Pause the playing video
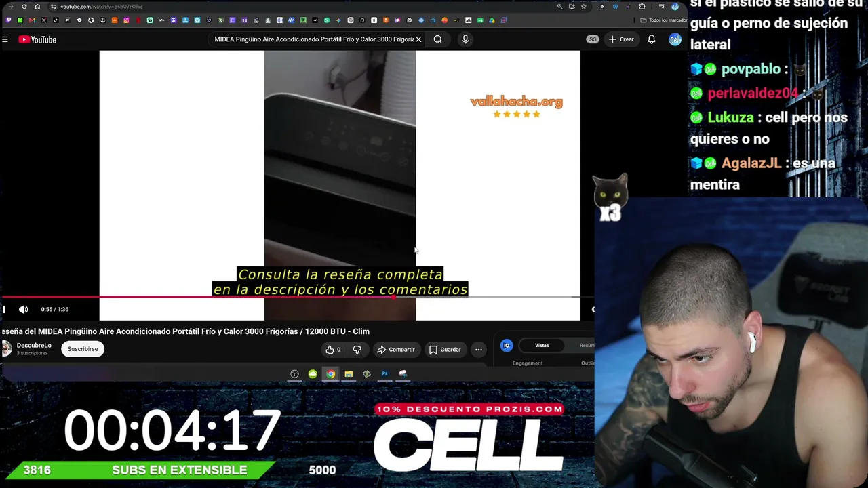868x488 pixels. (x=4, y=309)
